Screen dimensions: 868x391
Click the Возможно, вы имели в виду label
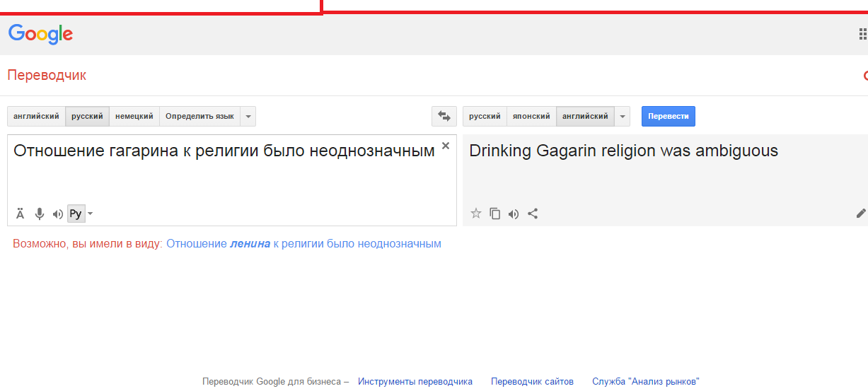pos(88,244)
